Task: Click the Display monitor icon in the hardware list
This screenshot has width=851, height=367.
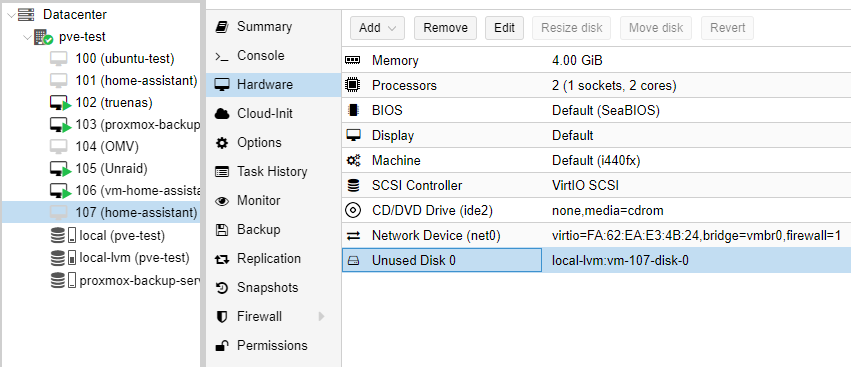Action: (353, 135)
